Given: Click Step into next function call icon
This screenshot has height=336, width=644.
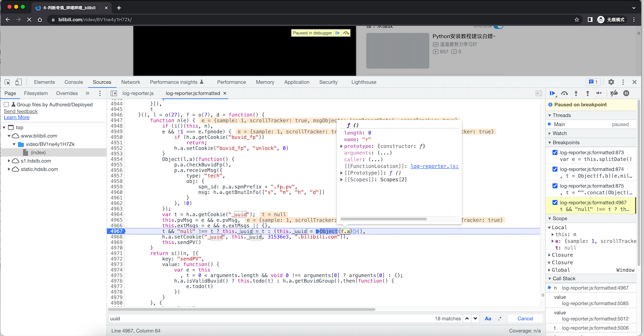Looking at the screenshot, I should 576,93.
